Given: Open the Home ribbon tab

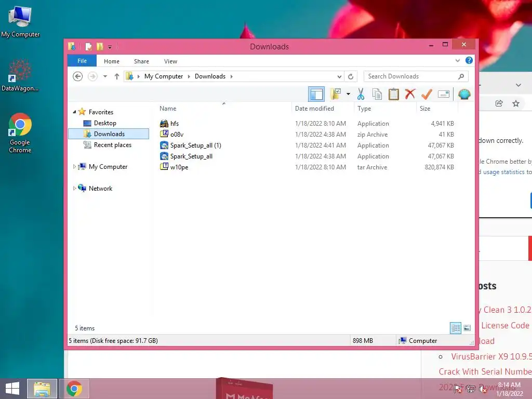Looking at the screenshot, I should coord(112,61).
